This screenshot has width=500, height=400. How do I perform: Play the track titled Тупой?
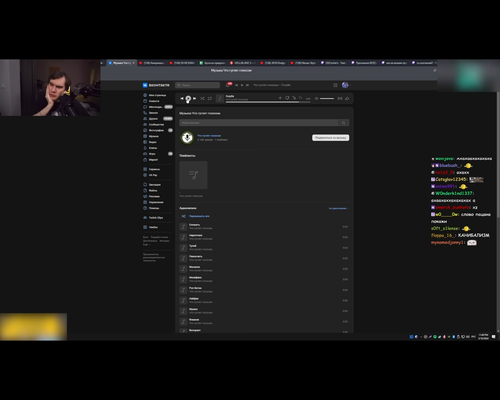click(263, 247)
